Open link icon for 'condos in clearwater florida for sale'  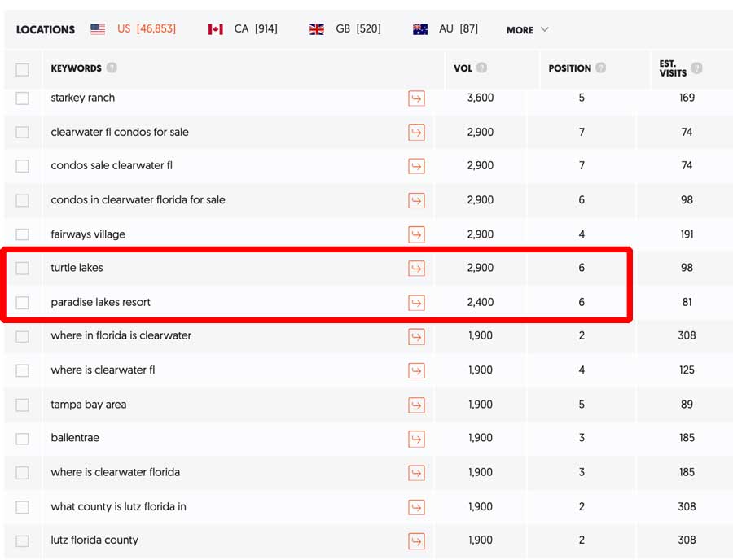(x=416, y=201)
